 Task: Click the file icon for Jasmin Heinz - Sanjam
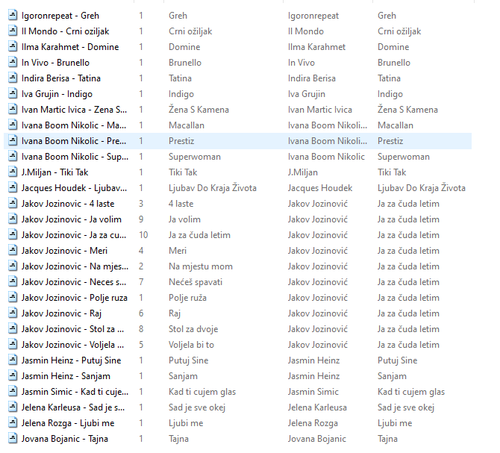tap(13, 376)
